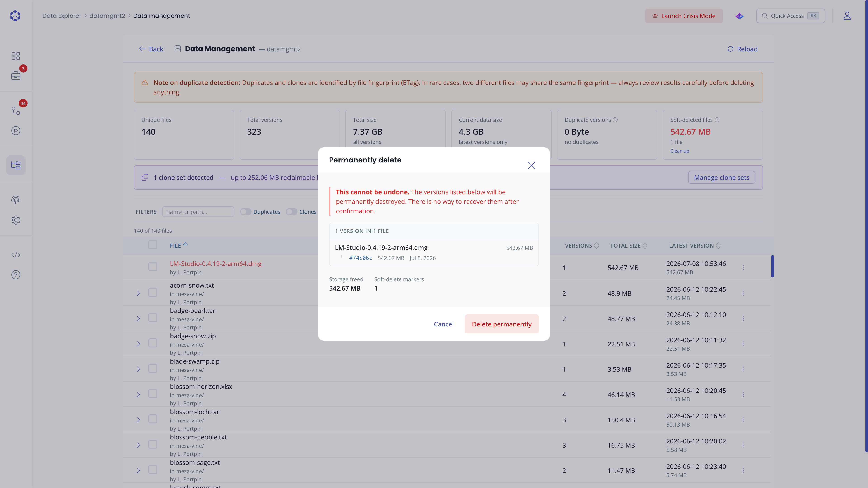Image resolution: width=868 pixels, height=488 pixels.
Task: Open row menu for blossom-loch.tar
Action: tap(743, 420)
